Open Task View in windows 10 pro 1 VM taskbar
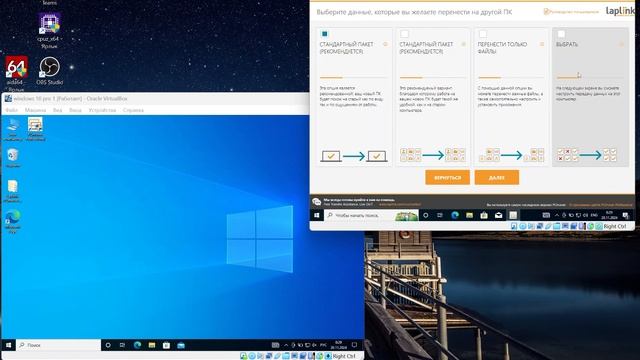Screen dimensions: 640x360 (x=122, y=345)
